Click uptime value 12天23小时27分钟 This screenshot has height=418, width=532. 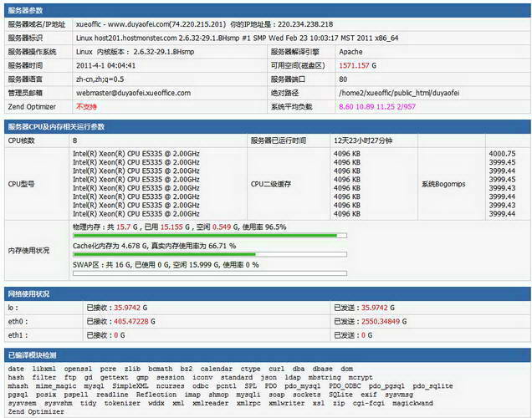tap(363, 140)
